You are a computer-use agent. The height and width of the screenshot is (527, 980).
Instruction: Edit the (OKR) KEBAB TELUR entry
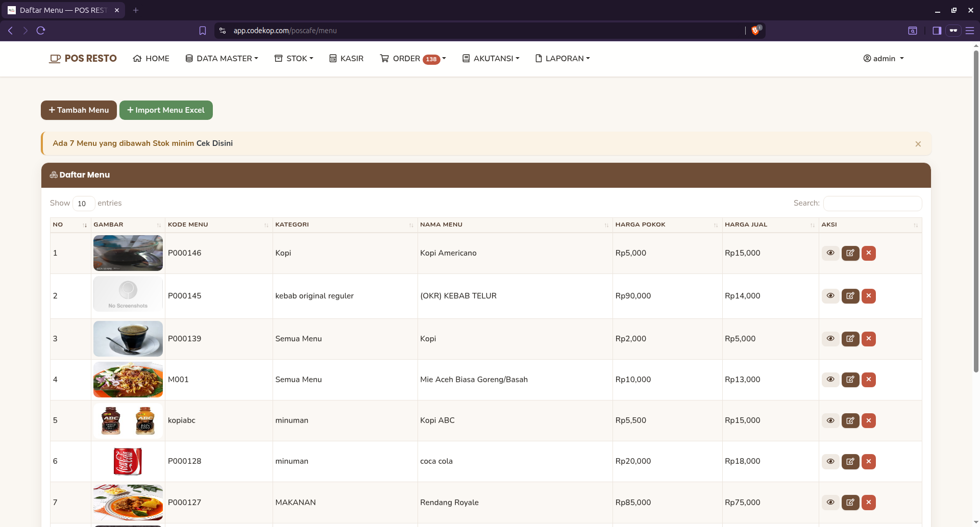click(x=850, y=296)
